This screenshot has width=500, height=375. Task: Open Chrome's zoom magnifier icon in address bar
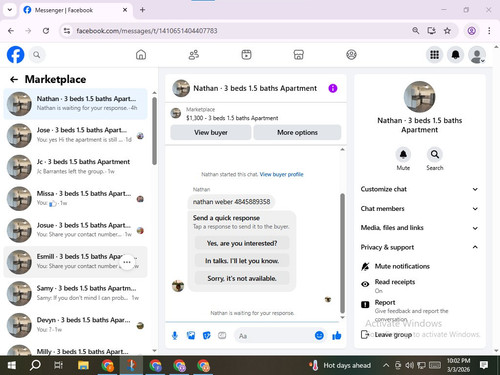pos(415,31)
